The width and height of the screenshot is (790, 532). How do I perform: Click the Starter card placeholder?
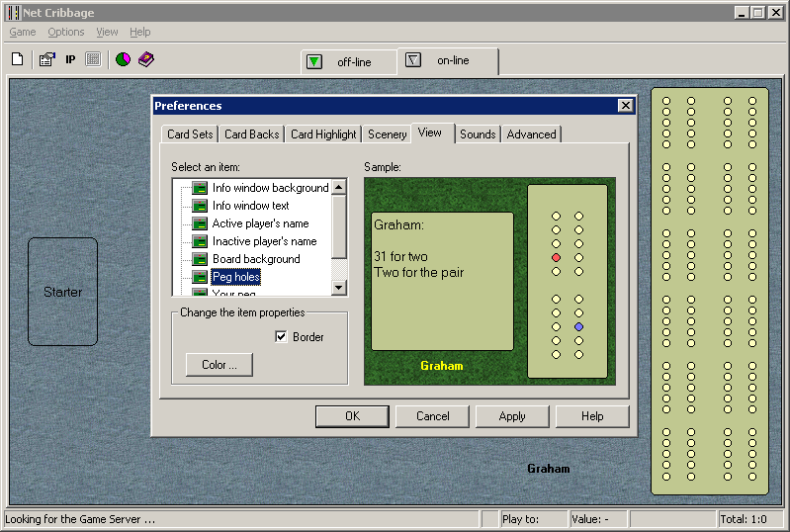click(x=63, y=292)
